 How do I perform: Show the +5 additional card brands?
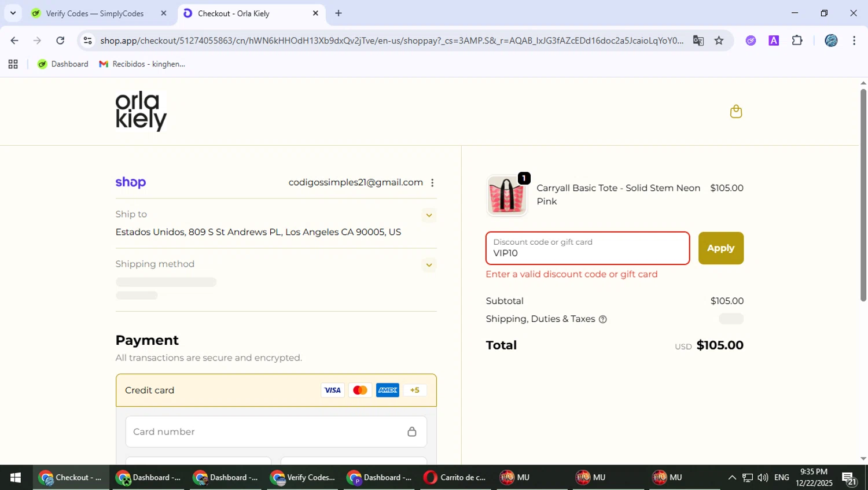coord(415,390)
